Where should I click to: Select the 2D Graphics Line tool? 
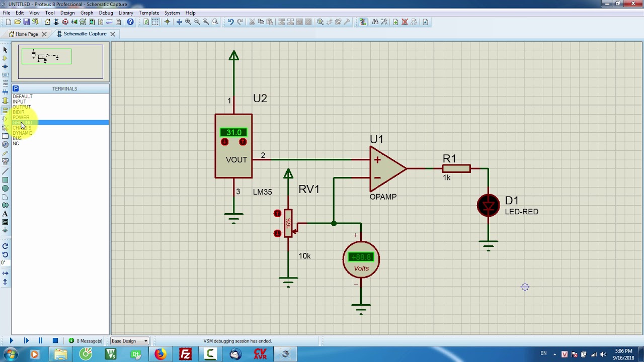pos(5,171)
